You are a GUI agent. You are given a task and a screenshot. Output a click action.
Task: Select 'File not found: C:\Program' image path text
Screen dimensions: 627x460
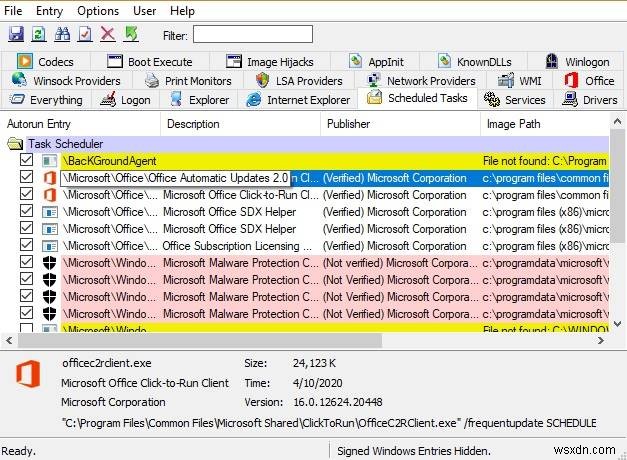(545, 161)
